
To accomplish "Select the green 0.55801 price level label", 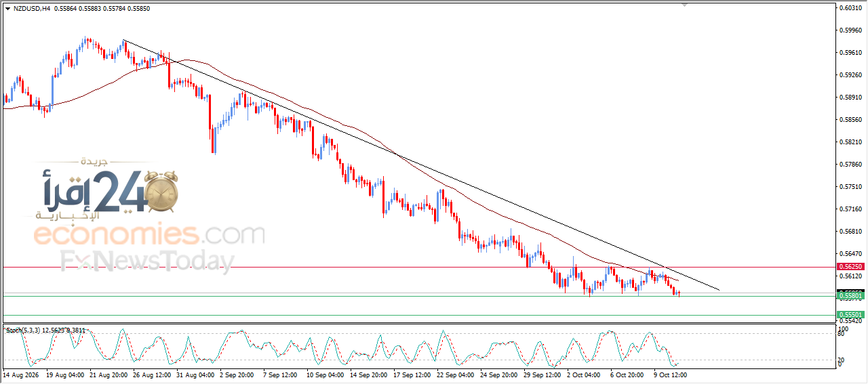I will (850, 296).
